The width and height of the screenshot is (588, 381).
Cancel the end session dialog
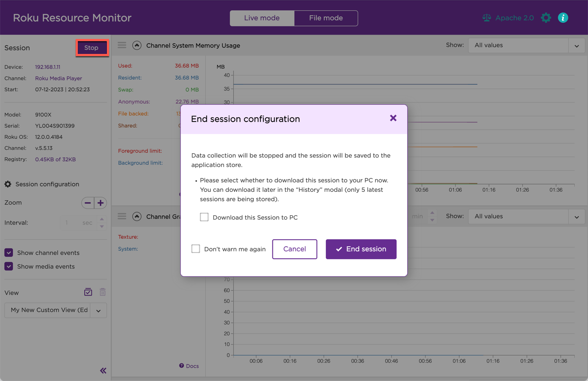click(295, 249)
